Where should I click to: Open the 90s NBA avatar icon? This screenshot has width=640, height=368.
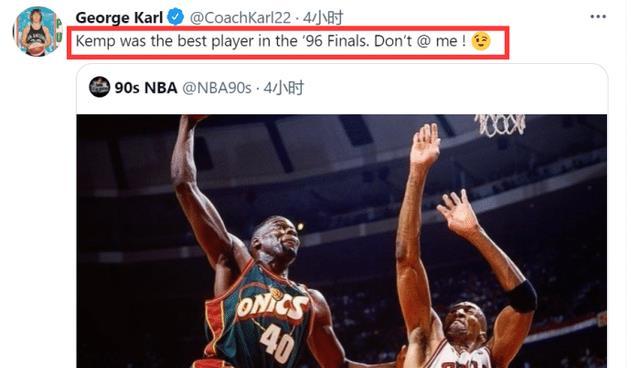pyautogui.click(x=99, y=87)
